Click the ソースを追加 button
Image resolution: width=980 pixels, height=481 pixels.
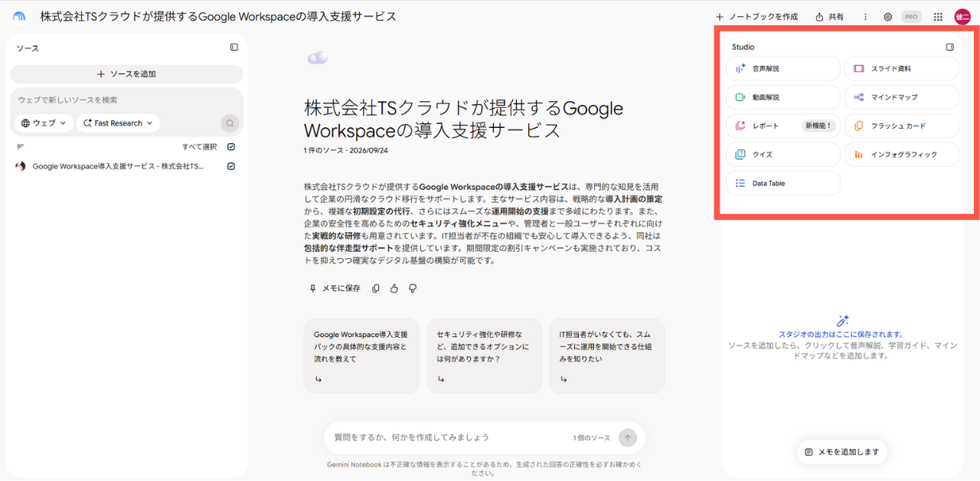[x=127, y=74]
